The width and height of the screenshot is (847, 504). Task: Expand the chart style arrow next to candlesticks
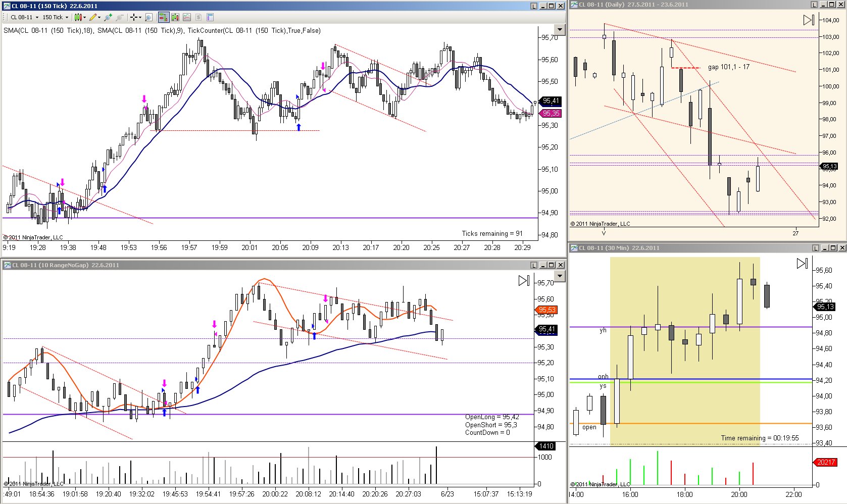(84, 17)
